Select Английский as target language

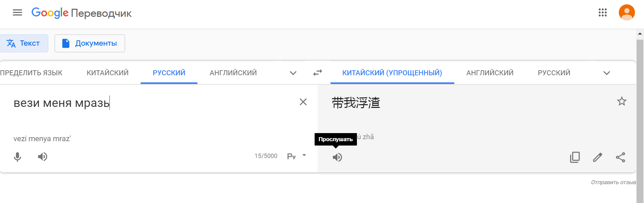[490, 73]
